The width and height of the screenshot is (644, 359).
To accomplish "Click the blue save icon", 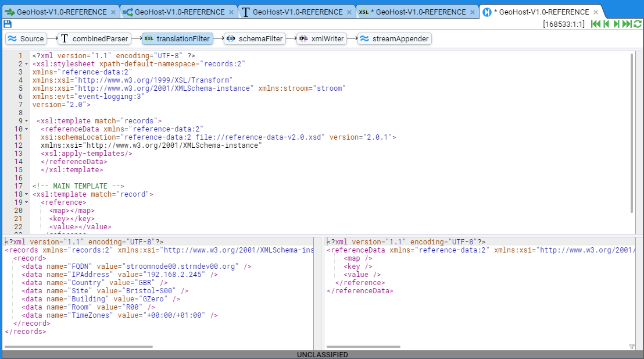I will [x=8, y=24].
